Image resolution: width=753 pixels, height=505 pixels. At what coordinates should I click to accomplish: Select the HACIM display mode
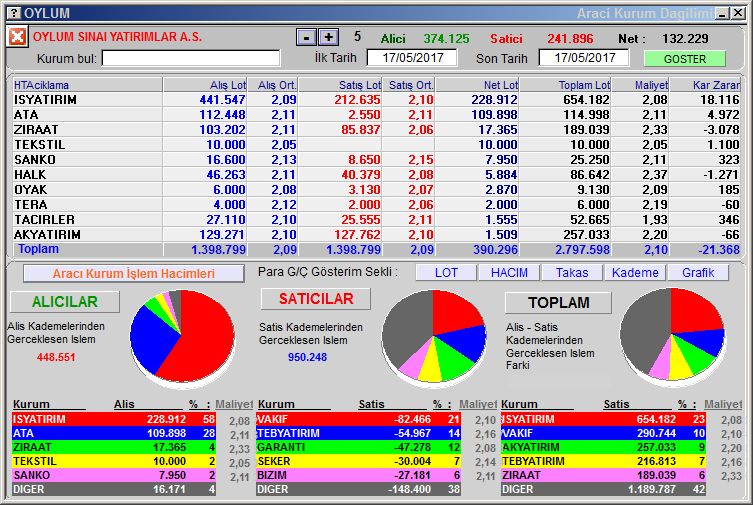pos(509,273)
